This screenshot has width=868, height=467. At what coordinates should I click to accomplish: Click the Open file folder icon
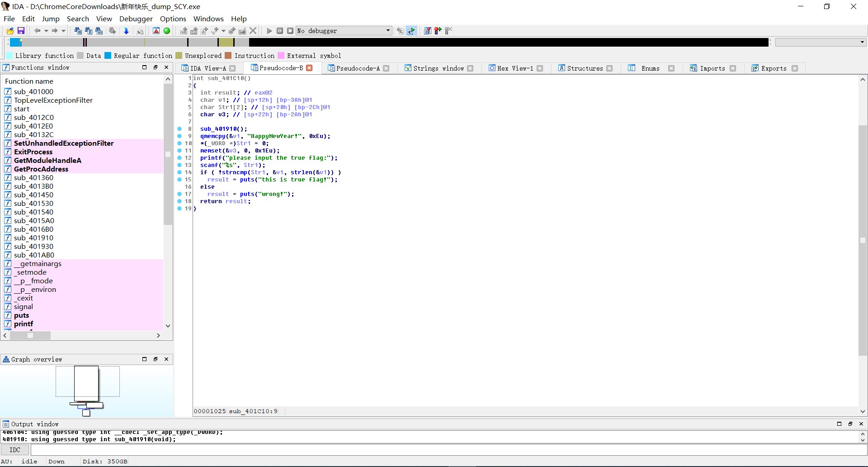[10, 31]
